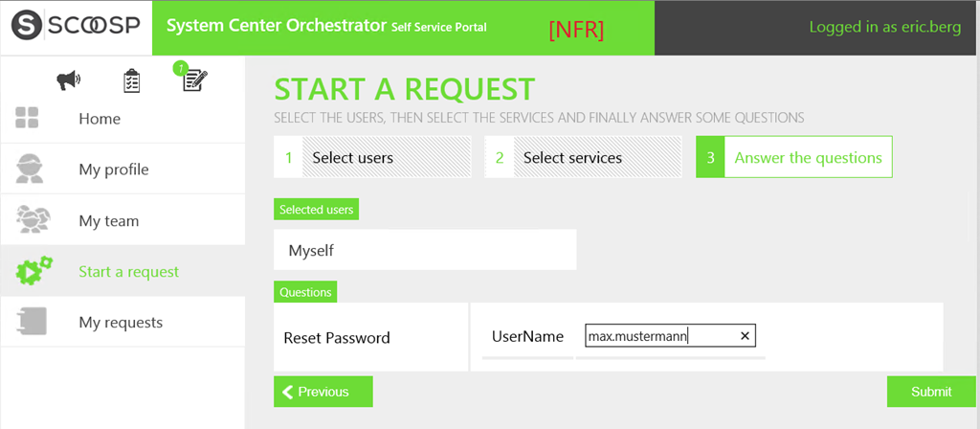Screen dimensions: 980x429
Task: Click the My team group icon
Action: pos(33,220)
